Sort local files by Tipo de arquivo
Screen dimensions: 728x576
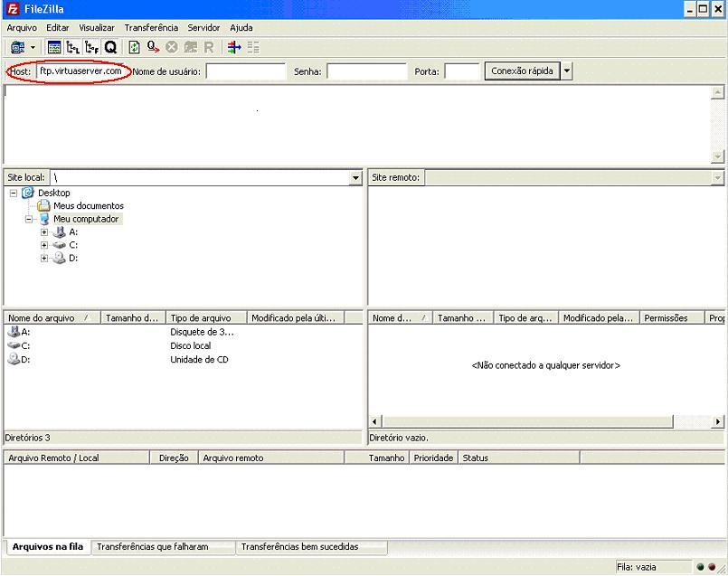click(x=206, y=318)
